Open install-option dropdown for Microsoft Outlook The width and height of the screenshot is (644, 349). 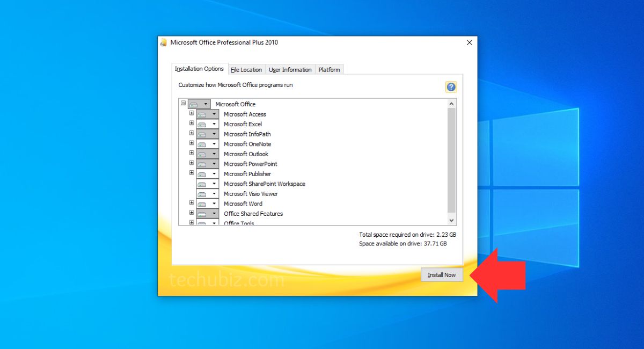(x=208, y=154)
